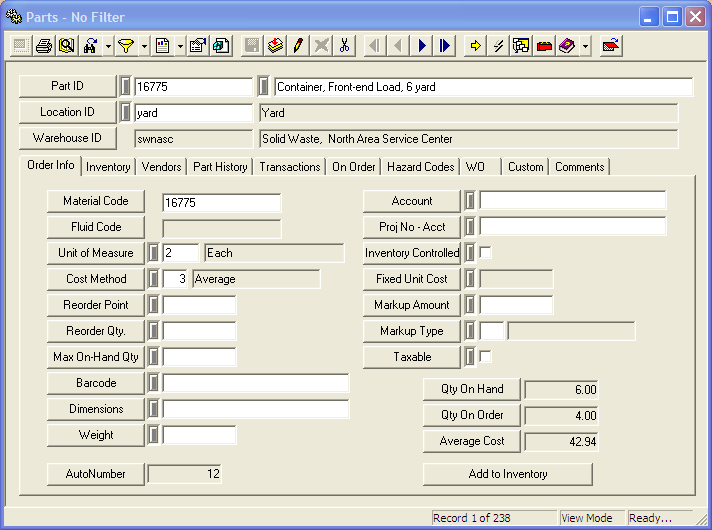712x530 pixels.
Task: Click the yellow funnel filter icon
Action: click(x=126, y=46)
